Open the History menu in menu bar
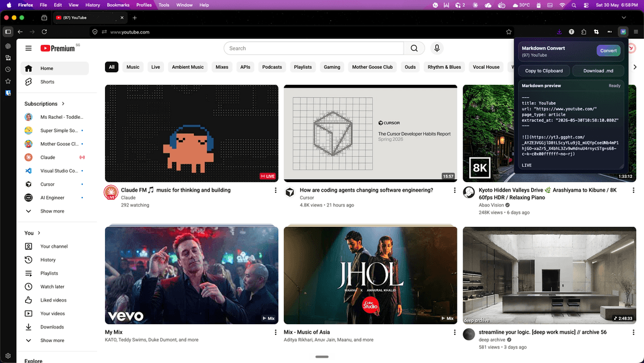Viewport: 644px width, 363px height. point(92,5)
